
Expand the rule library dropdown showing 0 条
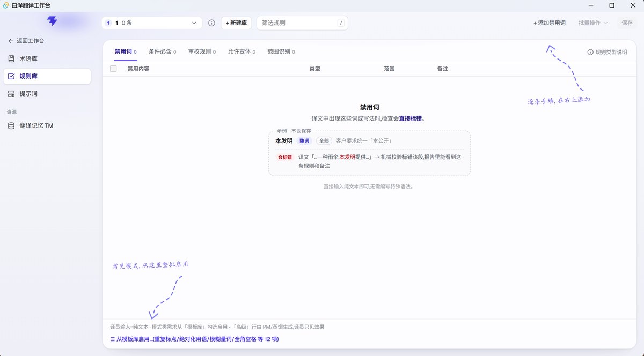[x=152, y=23]
